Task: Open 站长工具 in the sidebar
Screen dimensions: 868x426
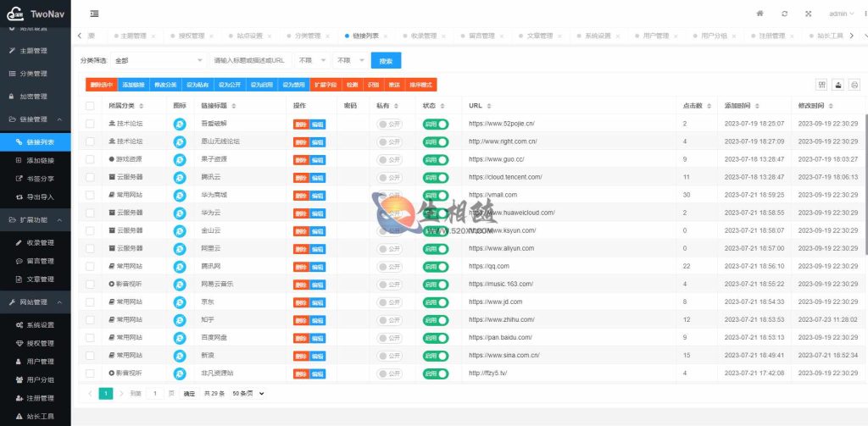Action: click(36, 416)
